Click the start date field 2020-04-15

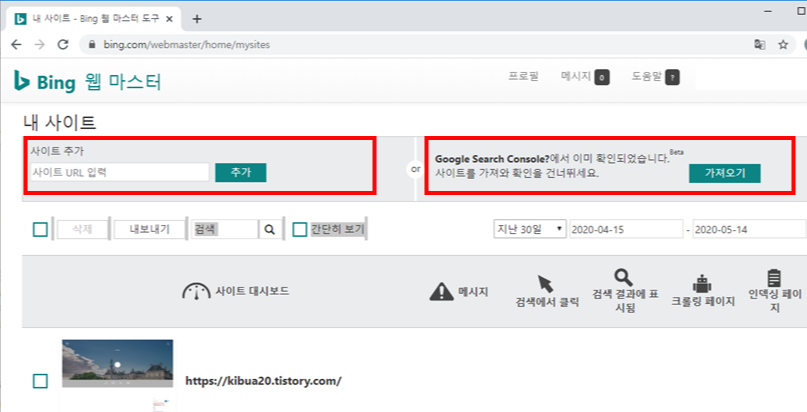(x=626, y=229)
